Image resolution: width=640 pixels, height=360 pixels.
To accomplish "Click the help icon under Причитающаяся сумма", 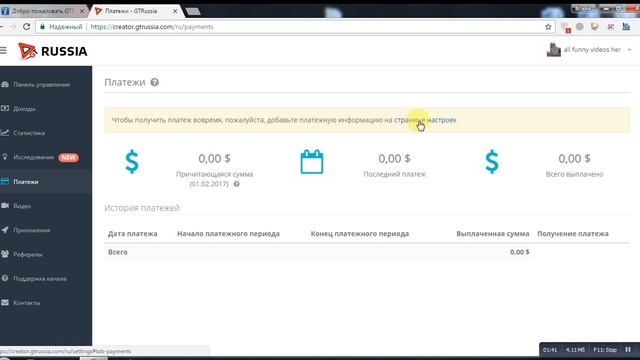I will (x=236, y=184).
